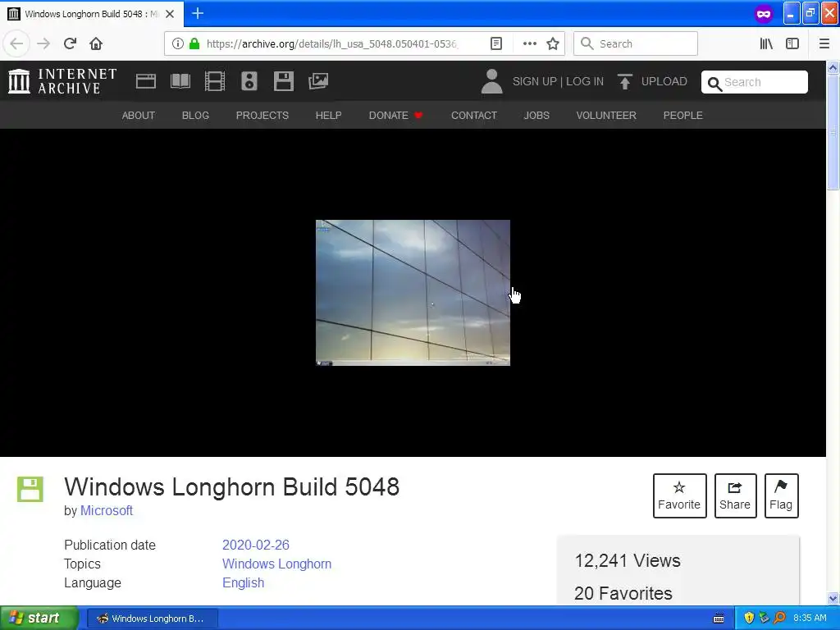This screenshot has width=840, height=630.
Task: Click the Internet Archive logo
Action: coord(62,81)
